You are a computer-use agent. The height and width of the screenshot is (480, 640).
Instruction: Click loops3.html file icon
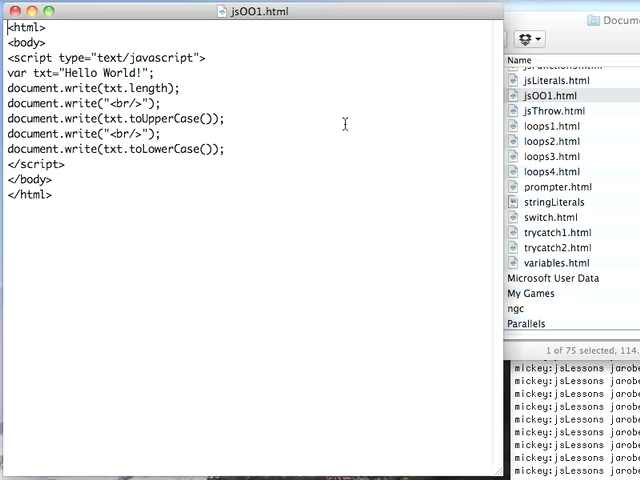click(x=513, y=157)
